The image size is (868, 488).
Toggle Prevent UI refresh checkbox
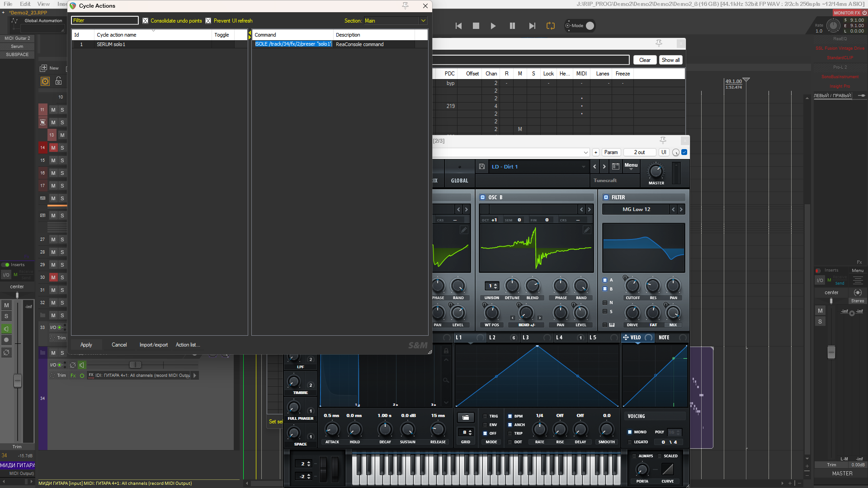tap(208, 21)
